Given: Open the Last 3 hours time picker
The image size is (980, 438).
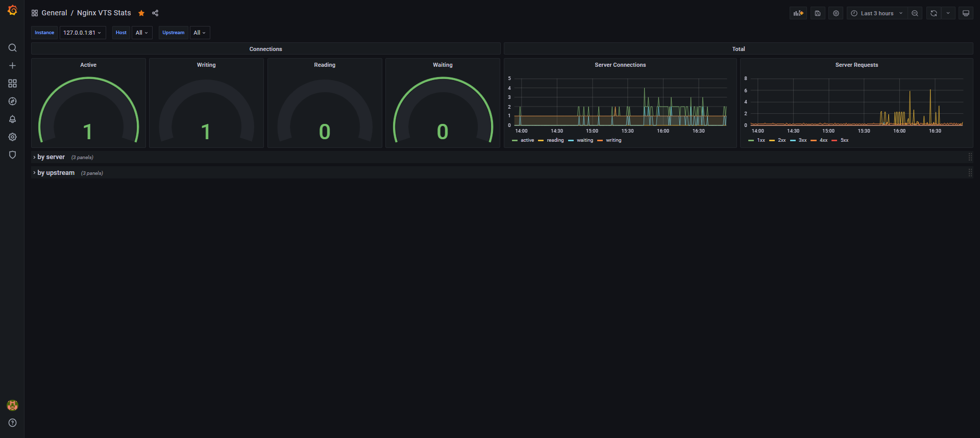Looking at the screenshot, I should point(877,13).
